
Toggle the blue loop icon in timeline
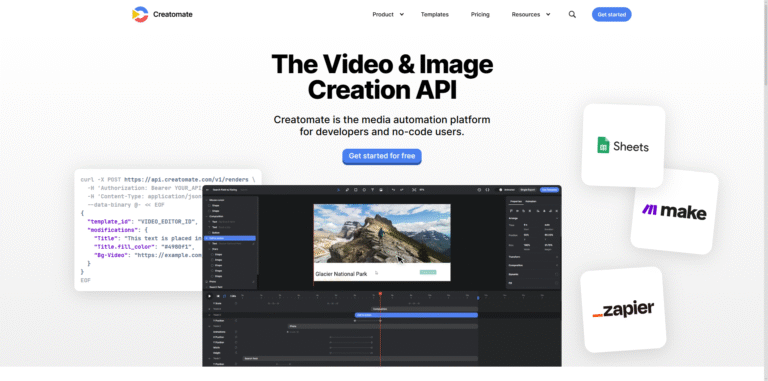[x=224, y=296]
